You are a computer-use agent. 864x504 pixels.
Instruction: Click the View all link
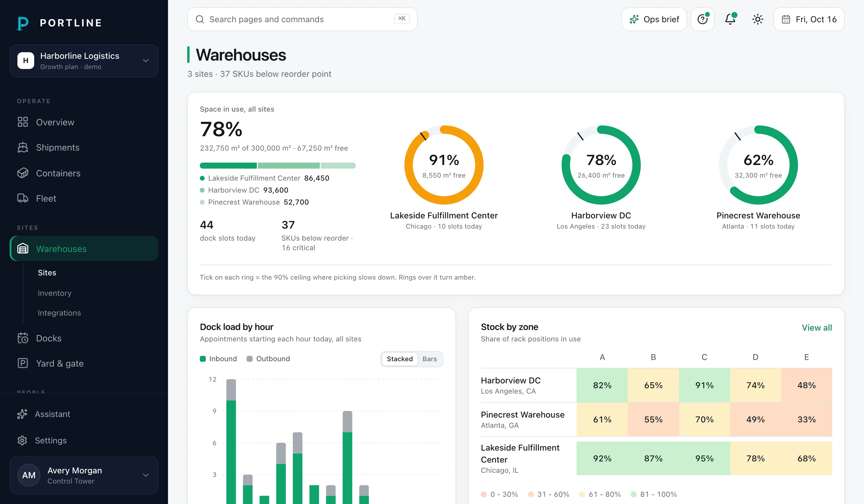817,328
